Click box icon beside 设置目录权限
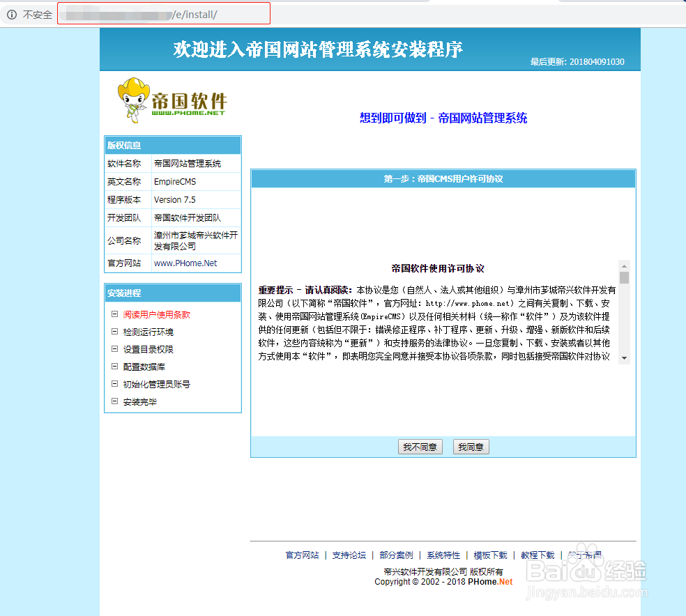The width and height of the screenshot is (686, 616). coord(114,349)
